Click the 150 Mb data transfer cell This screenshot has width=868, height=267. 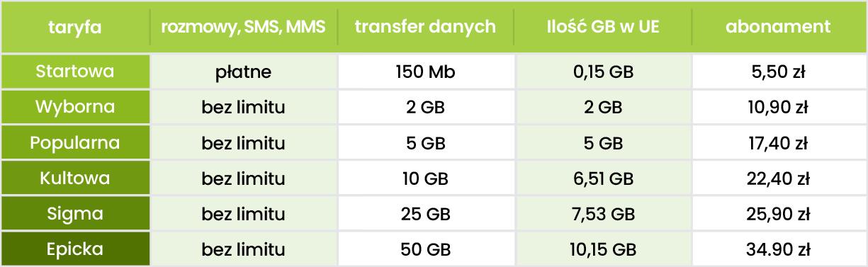click(425, 72)
